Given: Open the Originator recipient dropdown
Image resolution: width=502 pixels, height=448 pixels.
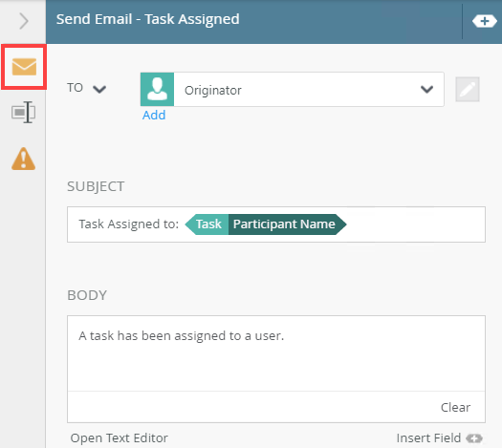Looking at the screenshot, I should [292, 89].
